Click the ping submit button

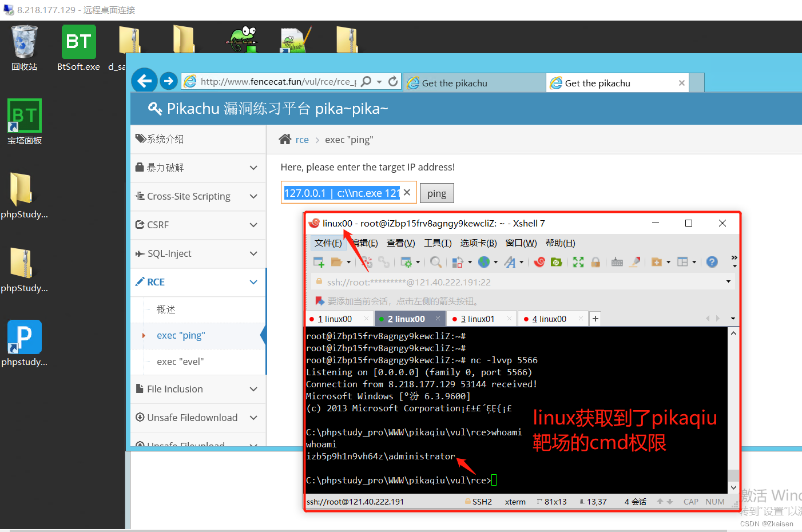[437, 193]
